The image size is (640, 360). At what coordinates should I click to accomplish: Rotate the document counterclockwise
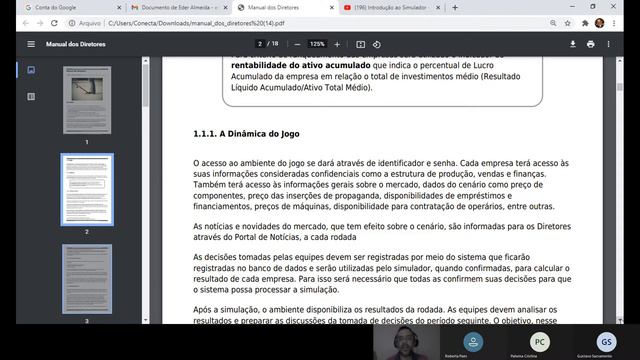pyautogui.click(x=377, y=44)
